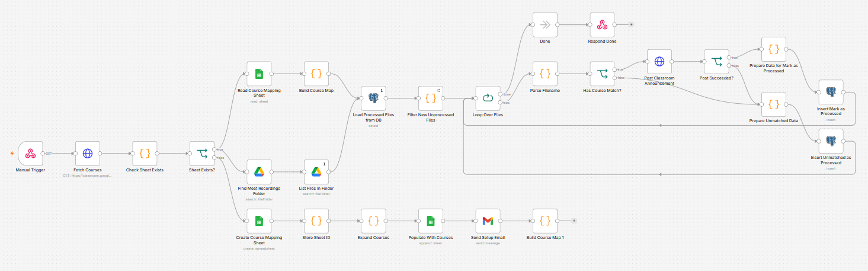Click the false output of Post Succeeded?
This screenshot has height=271, width=868.
[729, 66]
